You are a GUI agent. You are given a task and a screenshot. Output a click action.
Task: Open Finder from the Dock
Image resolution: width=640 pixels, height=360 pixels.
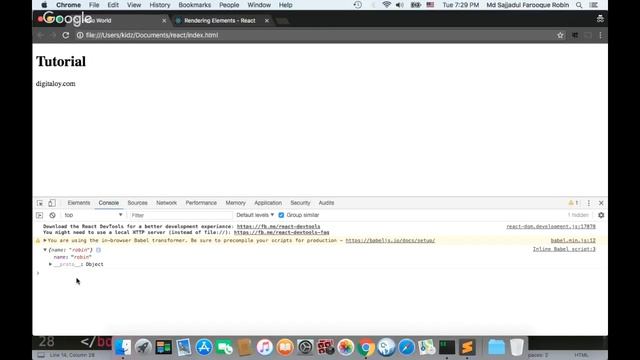point(123,347)
